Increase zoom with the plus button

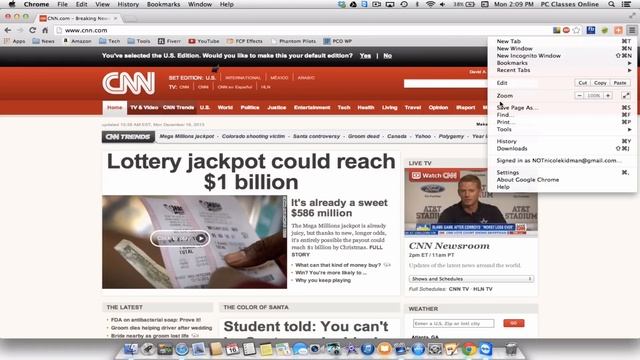tap(608, 96)
